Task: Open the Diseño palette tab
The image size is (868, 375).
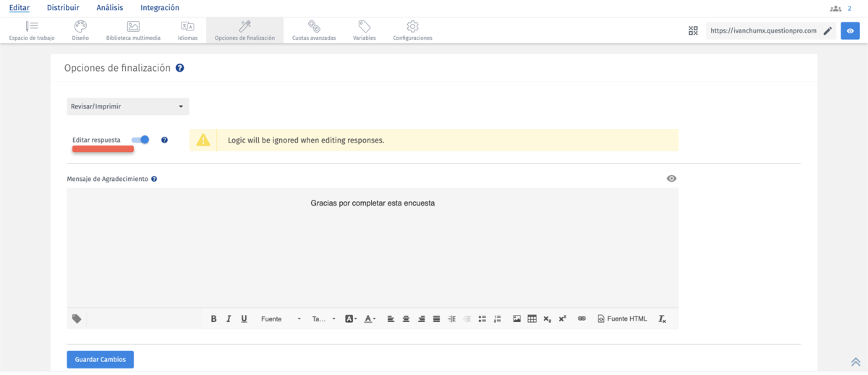Action: (x=81, y=30)
